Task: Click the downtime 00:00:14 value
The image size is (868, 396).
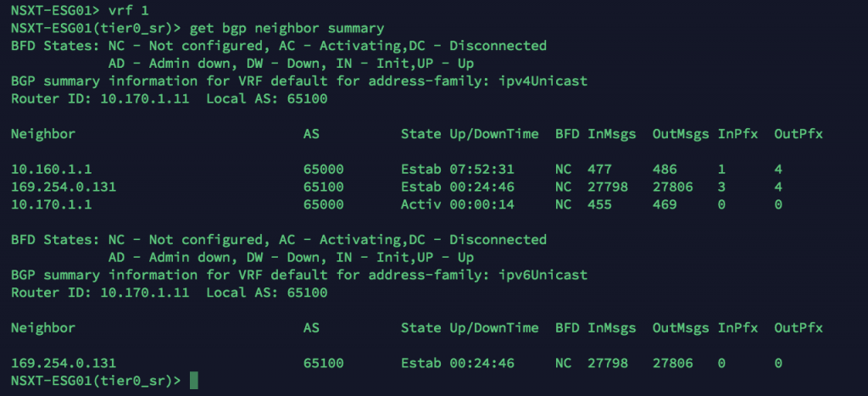Action: [481, 204]
